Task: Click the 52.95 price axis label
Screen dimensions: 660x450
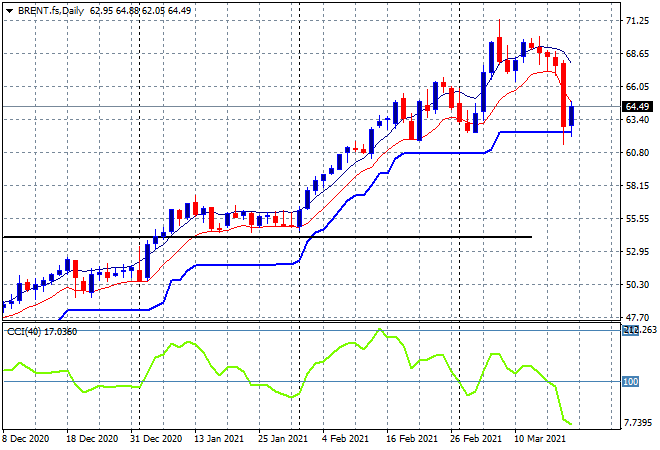Action: coord(637,251)
